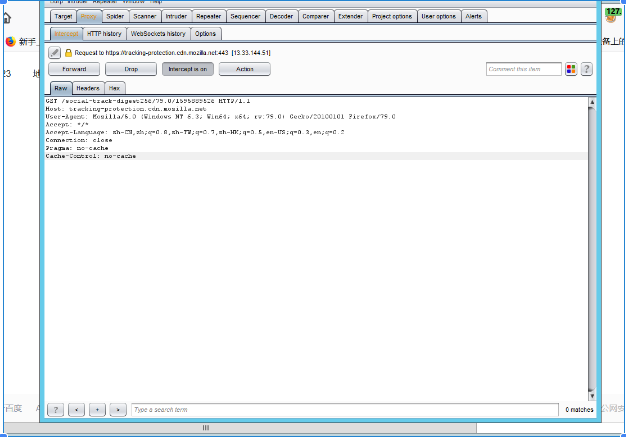Screen dimensions: 626x437
Task: Click the Cache-Control: no-cache line
Action: pyautogui.click(x=91, y=156)
